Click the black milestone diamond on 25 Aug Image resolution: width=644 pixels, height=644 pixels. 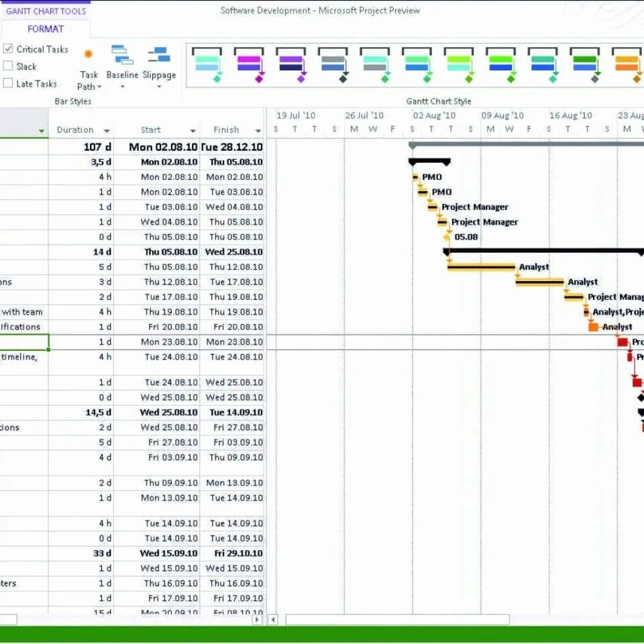coord(641,398)
